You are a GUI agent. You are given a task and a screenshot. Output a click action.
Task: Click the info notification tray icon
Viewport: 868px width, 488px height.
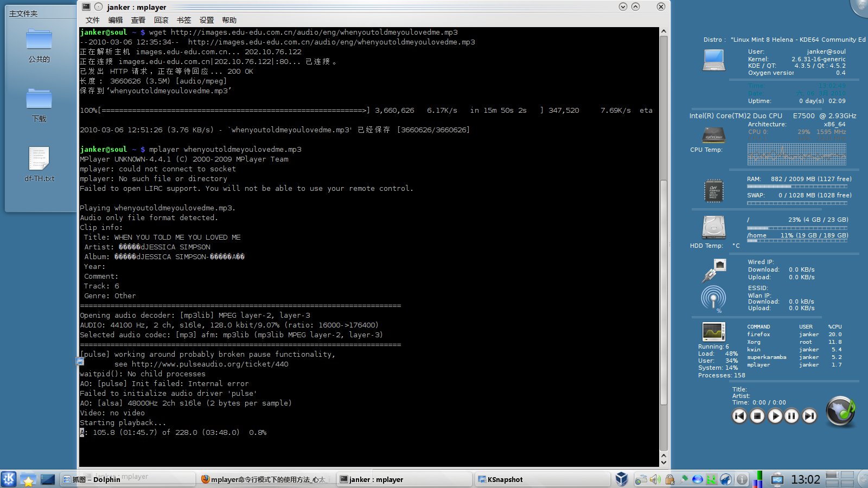[x=742, y=479]
